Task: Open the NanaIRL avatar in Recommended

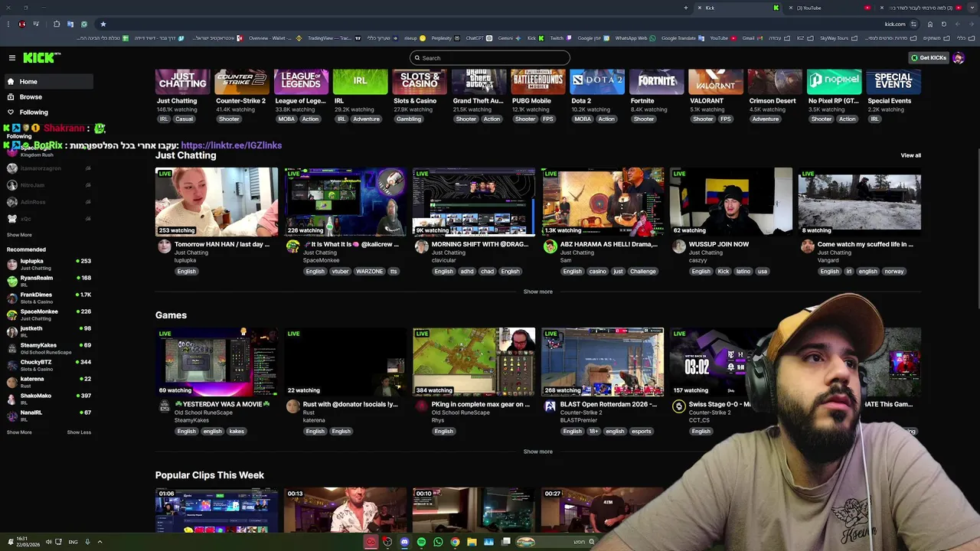Action: pyautogui.click(x=11, y=416)
